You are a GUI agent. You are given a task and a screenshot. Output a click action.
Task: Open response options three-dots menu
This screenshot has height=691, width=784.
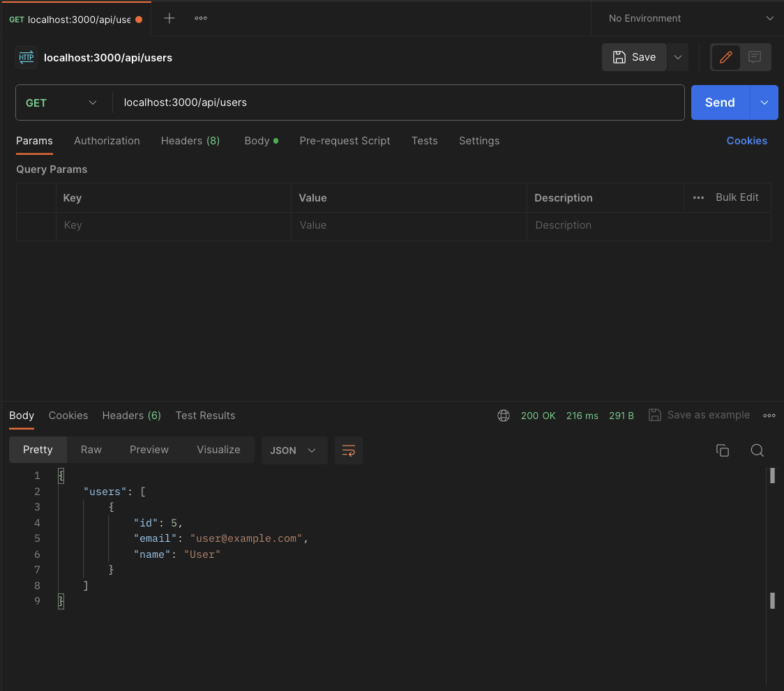click(x=769, y=416)
